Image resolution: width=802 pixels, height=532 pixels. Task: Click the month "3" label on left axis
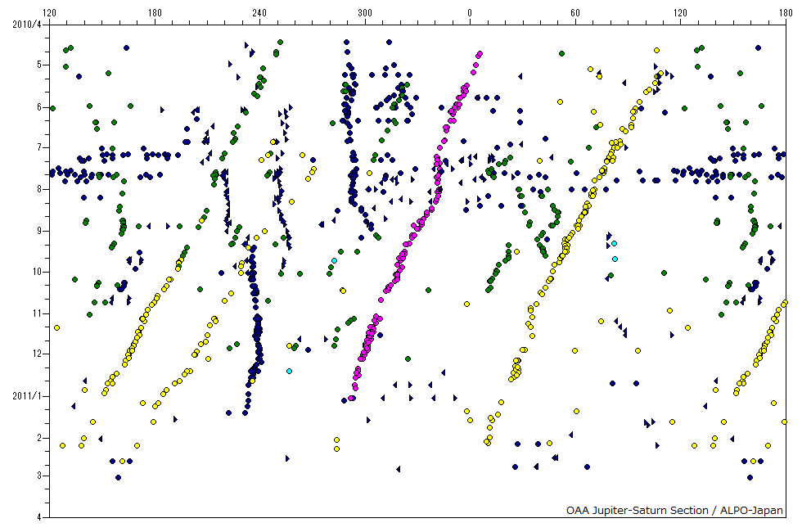[x=39, y=476]
